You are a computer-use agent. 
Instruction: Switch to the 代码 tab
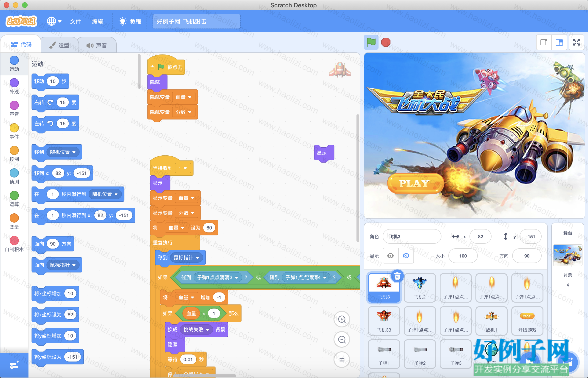click(21, 44)
